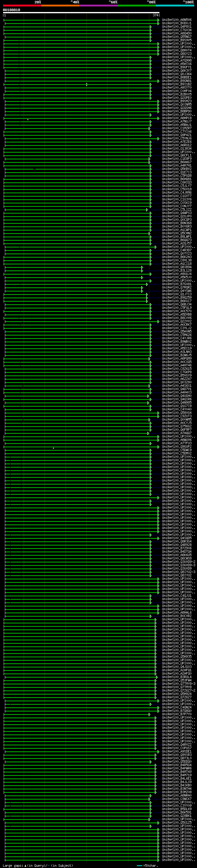Open hit UniRef100_A5K5J0
This screenshot has height=868, width=197.
(177, 277)
